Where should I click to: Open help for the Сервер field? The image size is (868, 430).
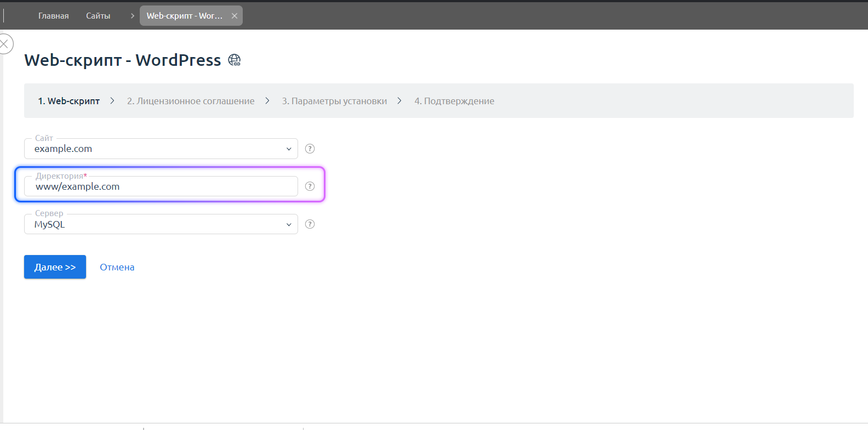(310, 224)
